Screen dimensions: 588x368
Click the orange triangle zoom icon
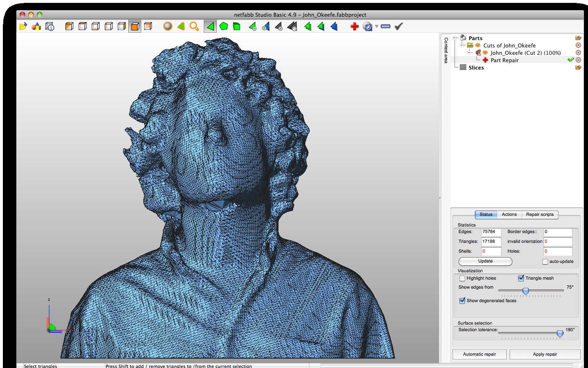181,27
